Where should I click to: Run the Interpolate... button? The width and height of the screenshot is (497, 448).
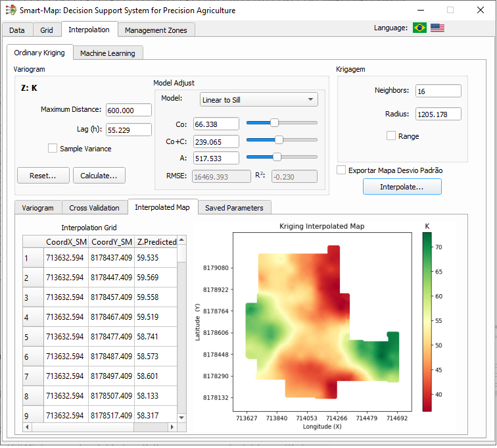pos(402,187)
